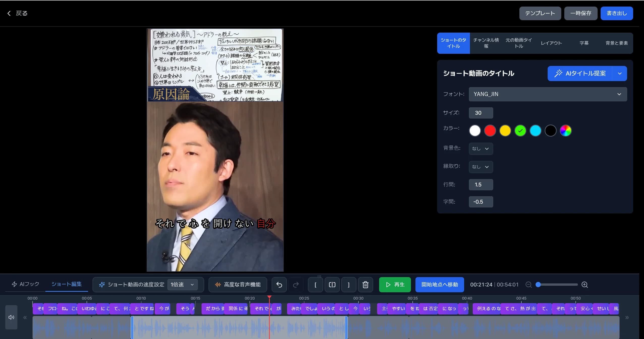Viewport: 644px width, 339px height.
Task: Select the green title color checkmark
Action: pos(520,131)
